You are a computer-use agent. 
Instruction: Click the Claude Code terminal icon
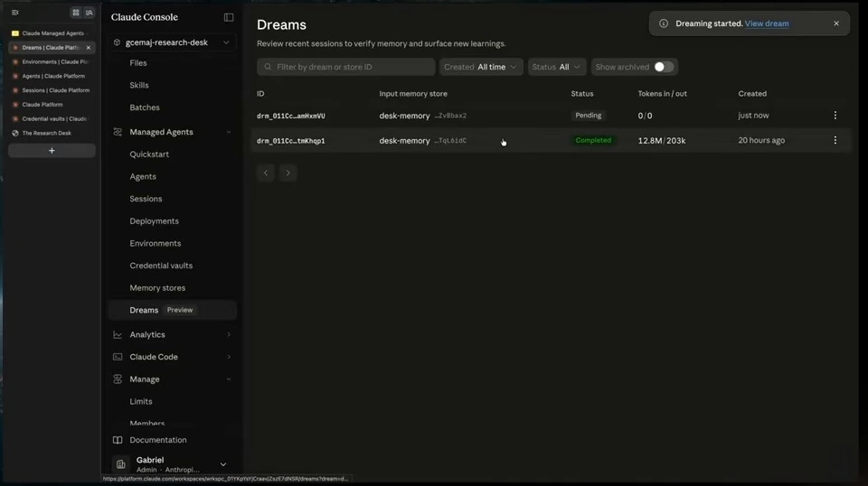click(118, 357)
